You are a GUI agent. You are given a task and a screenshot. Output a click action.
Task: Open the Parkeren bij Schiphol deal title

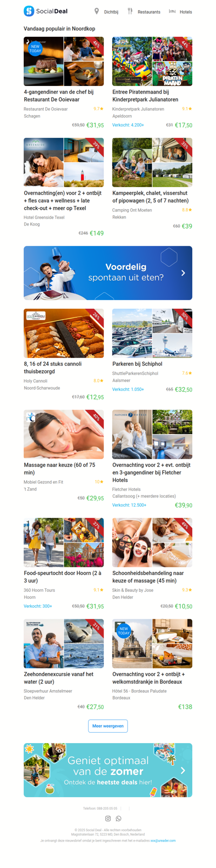(x=137, y=364)
